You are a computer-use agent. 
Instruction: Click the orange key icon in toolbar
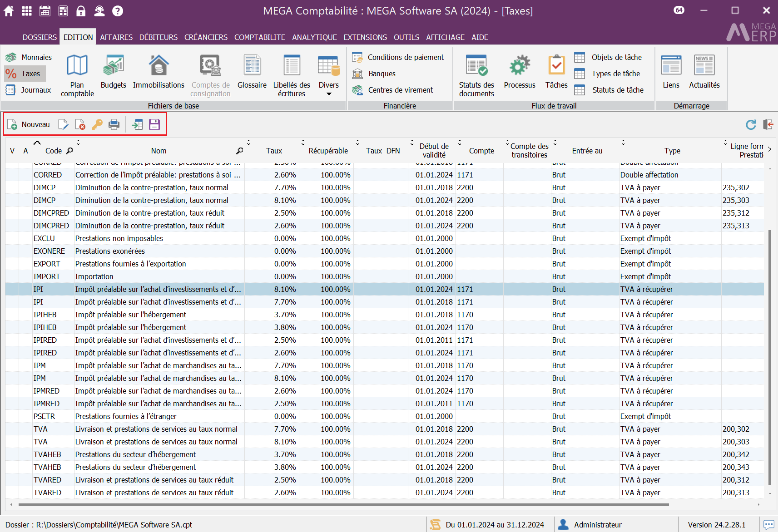[97, 124]
